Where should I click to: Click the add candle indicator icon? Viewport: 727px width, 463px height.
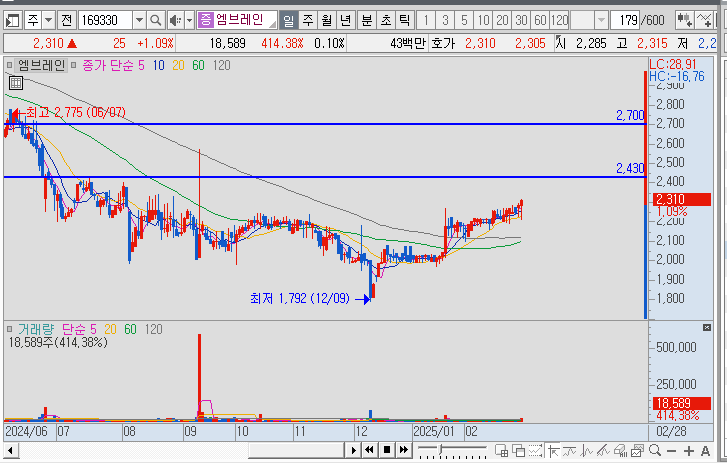pos(684,20)
